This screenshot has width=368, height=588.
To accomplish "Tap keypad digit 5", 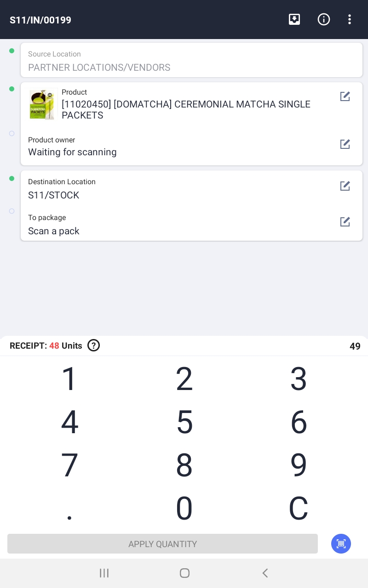I will (184, 422).
